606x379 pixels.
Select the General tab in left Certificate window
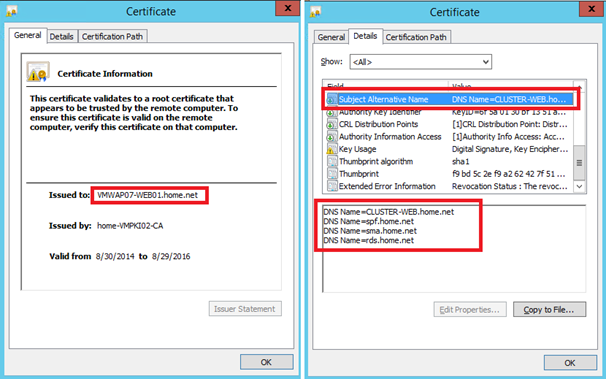pyautogui.click(x=27, y=35)
